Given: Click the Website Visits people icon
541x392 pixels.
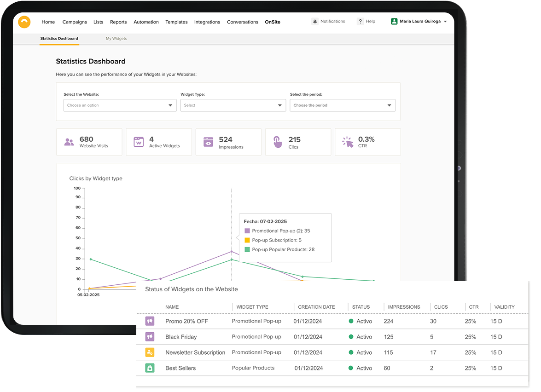Looking at the screenshot, I should tap(69, 142).
